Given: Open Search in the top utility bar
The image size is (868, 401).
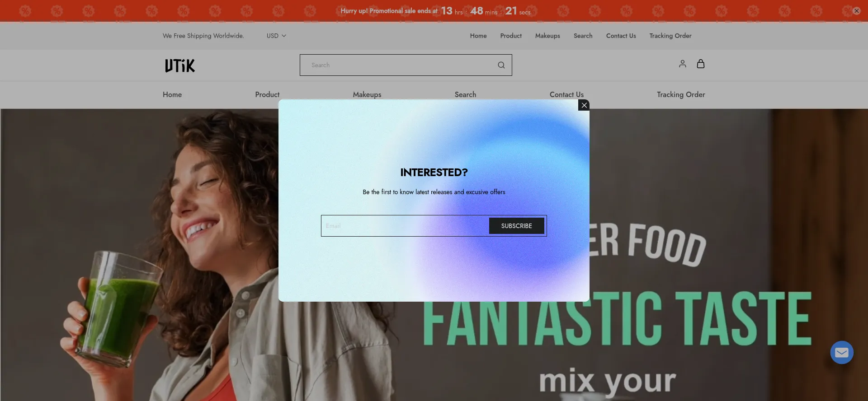Looking at the screenshot, I should 583,36.
